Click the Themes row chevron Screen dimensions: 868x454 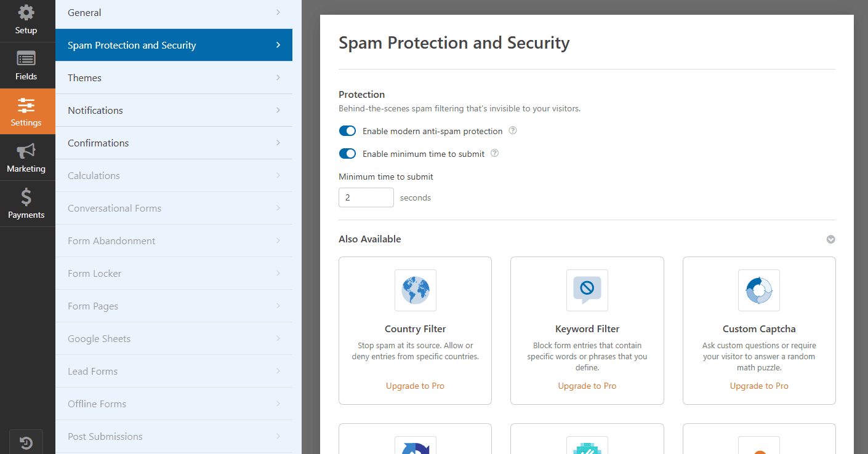tap(278, 78)
